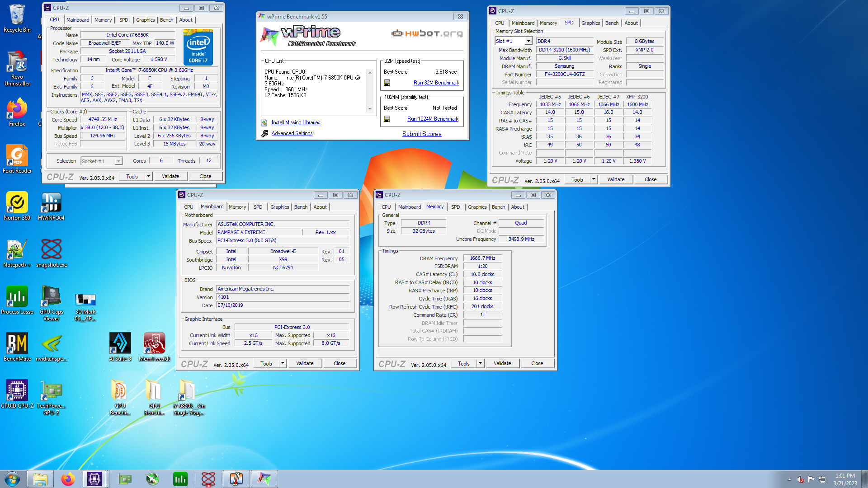Open Install Missing Libraries link
Viewport: 868px width, 488px height.
pos(296,122)
